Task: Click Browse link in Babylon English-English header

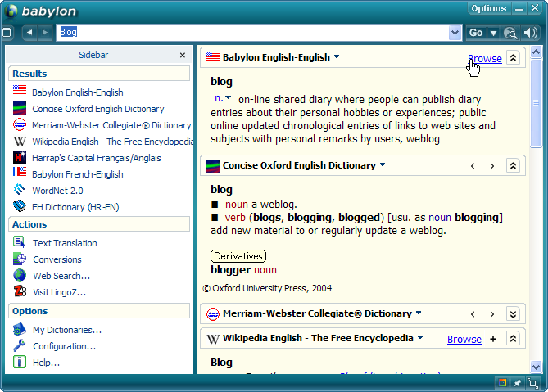Action: coord(485,59)
